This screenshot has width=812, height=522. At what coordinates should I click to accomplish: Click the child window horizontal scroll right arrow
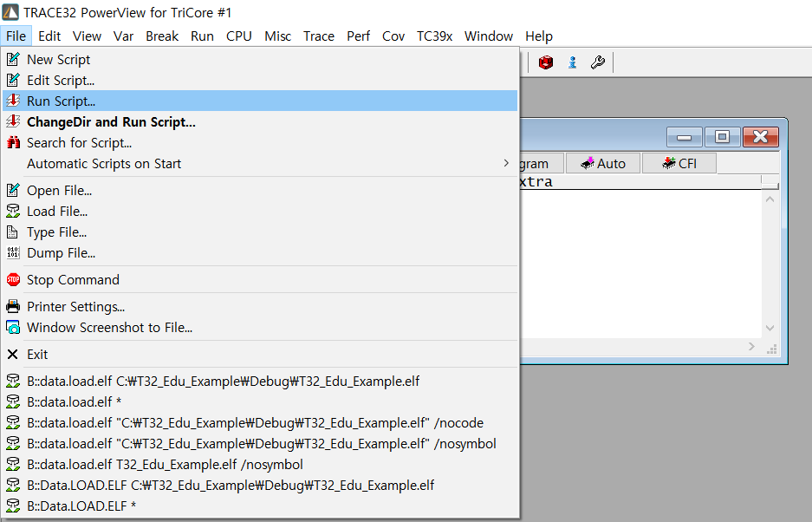(751, 346)
